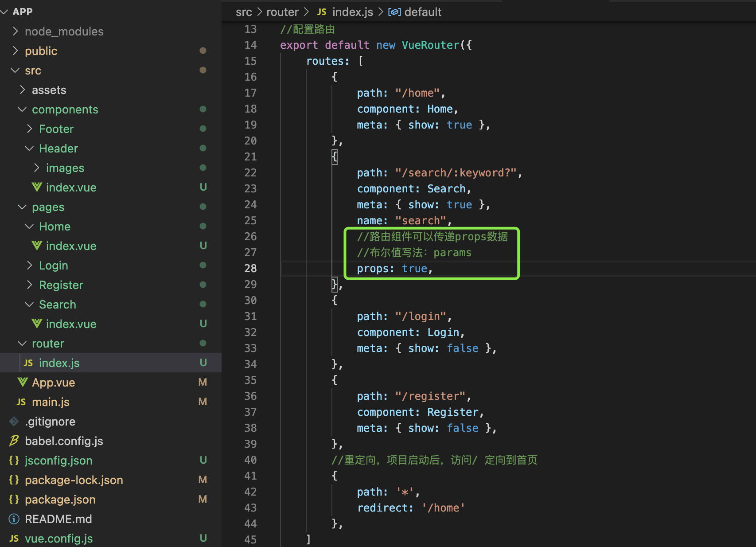Viewport: 756px width, 547px height.
Task: Click the Vue icon of Search's index.vue
Action: tap(37, 324)
